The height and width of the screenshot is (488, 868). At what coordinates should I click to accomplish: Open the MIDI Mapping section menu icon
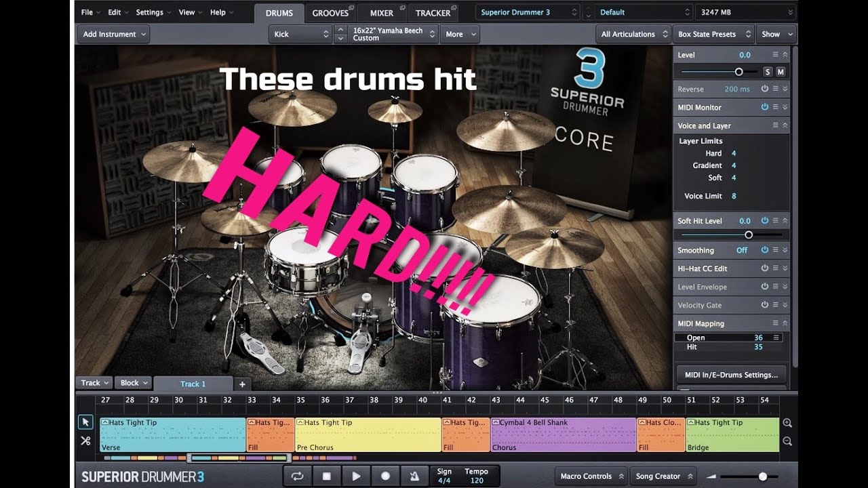[x=776, y=323]
